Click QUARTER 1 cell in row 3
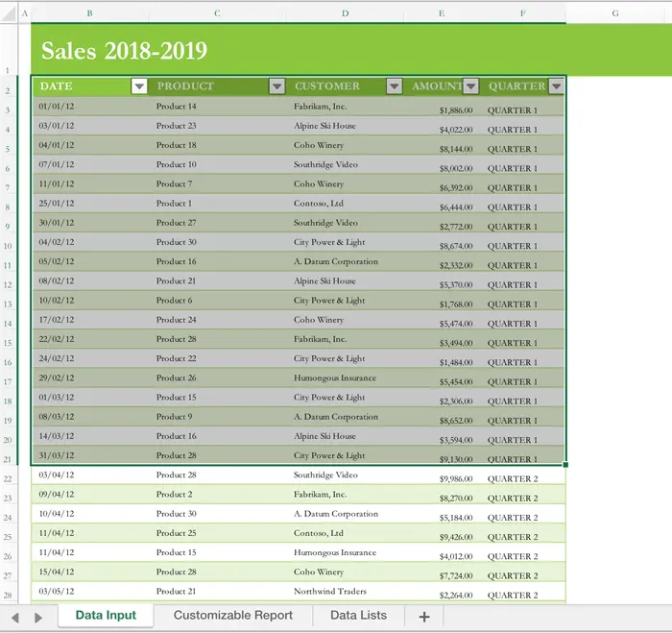672x633 pixels. (512, 110)
